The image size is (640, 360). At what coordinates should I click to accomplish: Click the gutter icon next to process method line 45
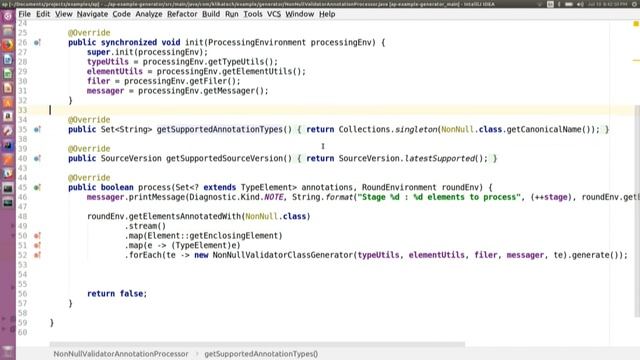tap(37, 187)
